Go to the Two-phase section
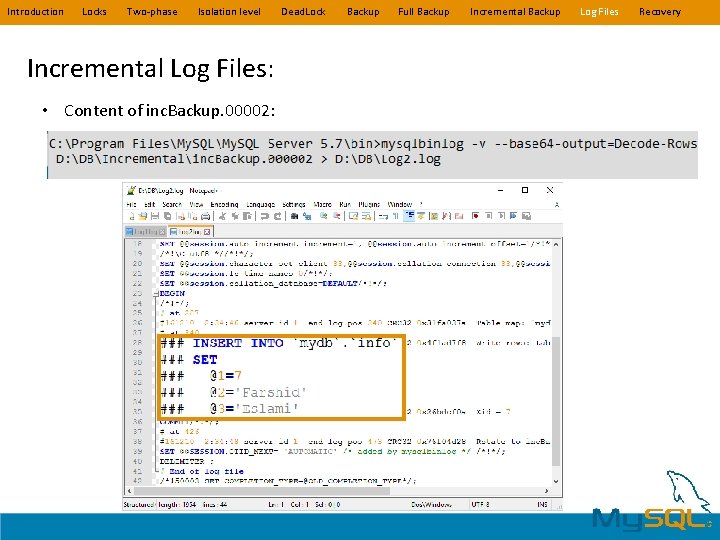 (x=152, y=12)
